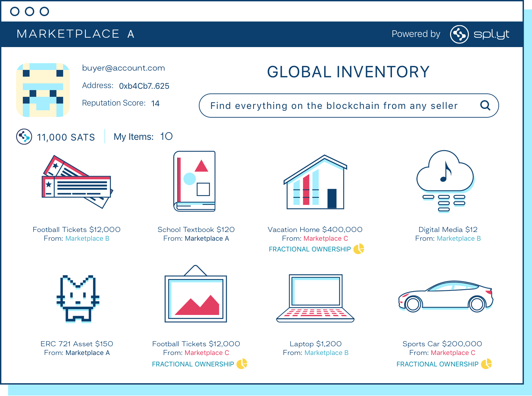Click the Marketplace A header title
The width and height of the screenshot is (532, 396).
(x=76, y=34)
